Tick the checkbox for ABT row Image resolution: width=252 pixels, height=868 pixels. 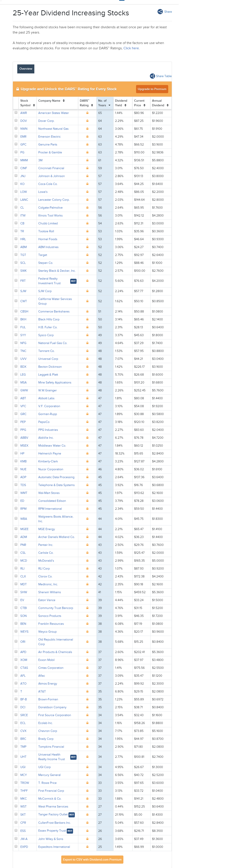click(16, 398)
